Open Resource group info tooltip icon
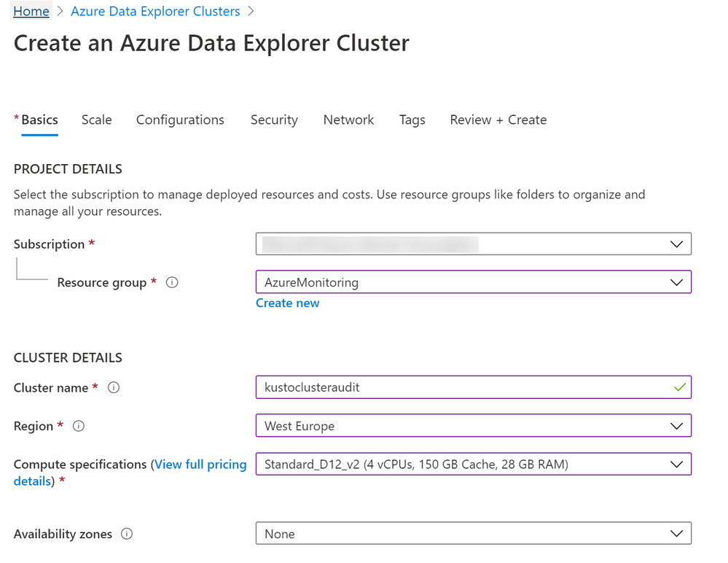This screenshot has height=563, width=728. coord(172,282)
